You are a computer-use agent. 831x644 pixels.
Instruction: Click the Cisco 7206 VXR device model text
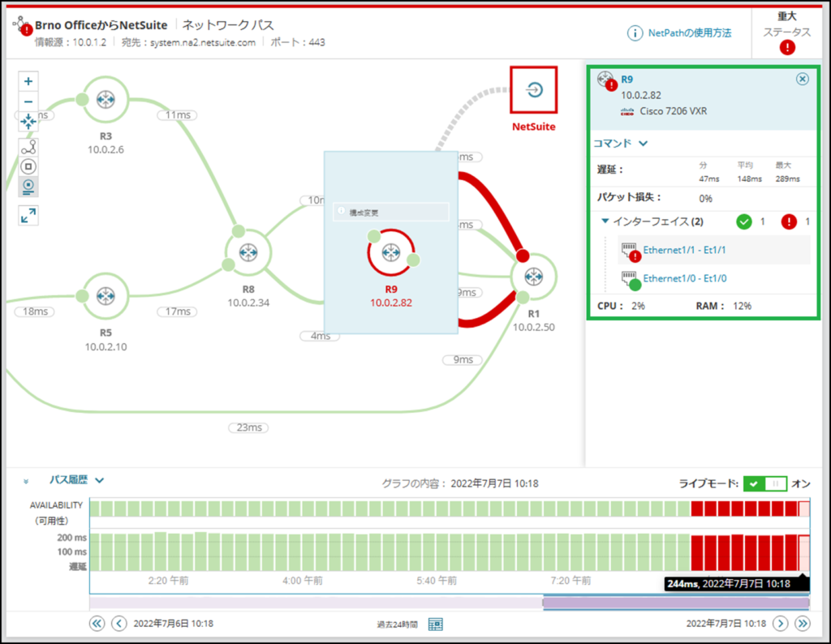click(x=673, y=111)
